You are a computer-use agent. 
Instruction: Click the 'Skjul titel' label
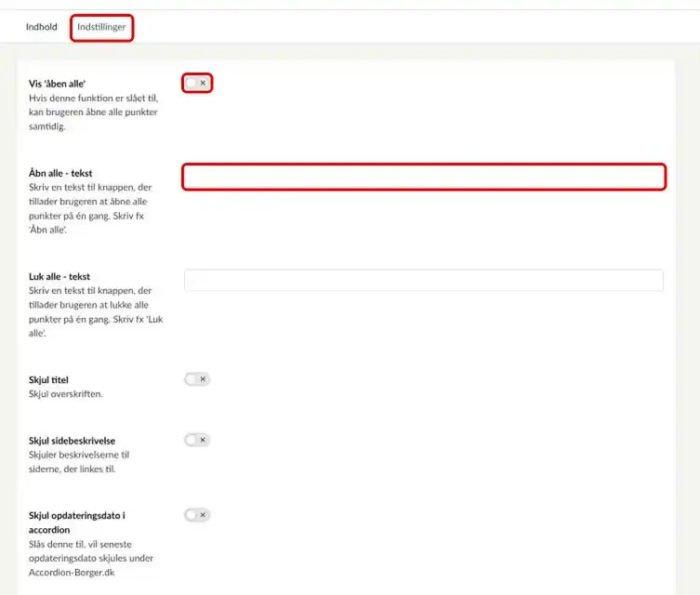coord(48,380)
